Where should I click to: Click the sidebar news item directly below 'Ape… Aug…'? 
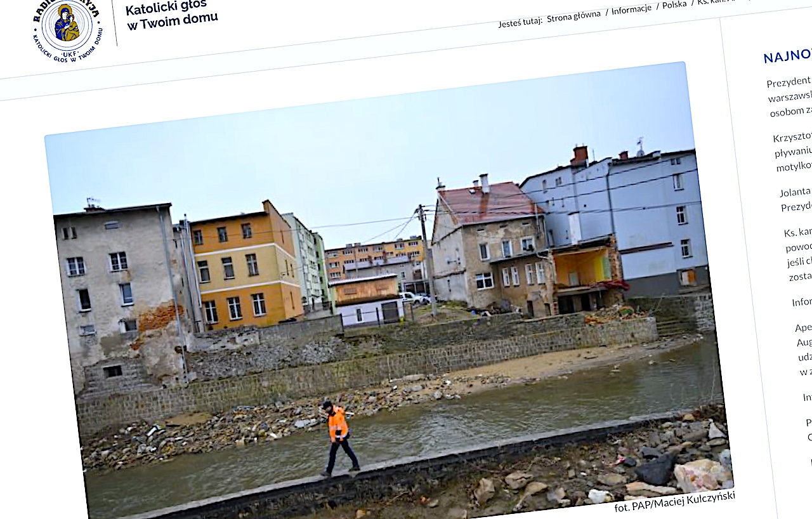(x=807, y=397)
